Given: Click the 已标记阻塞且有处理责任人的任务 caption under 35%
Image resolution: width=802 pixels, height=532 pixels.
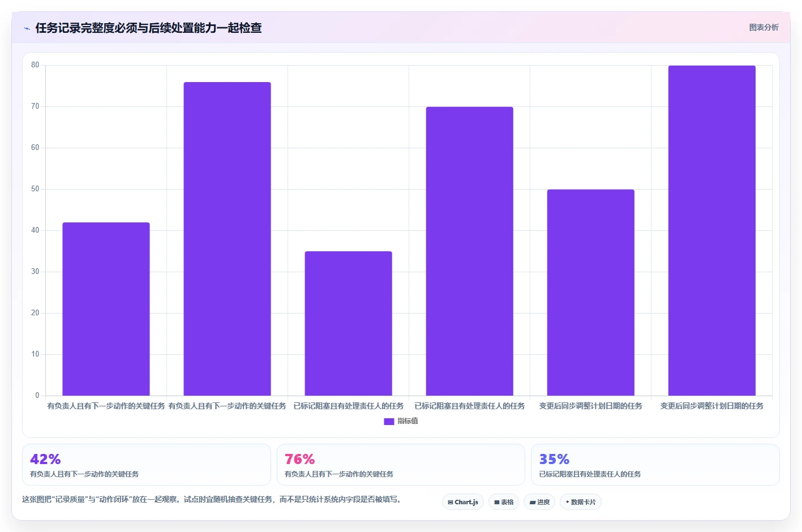Looking at the screenshot, I should [x=590, y=474].
